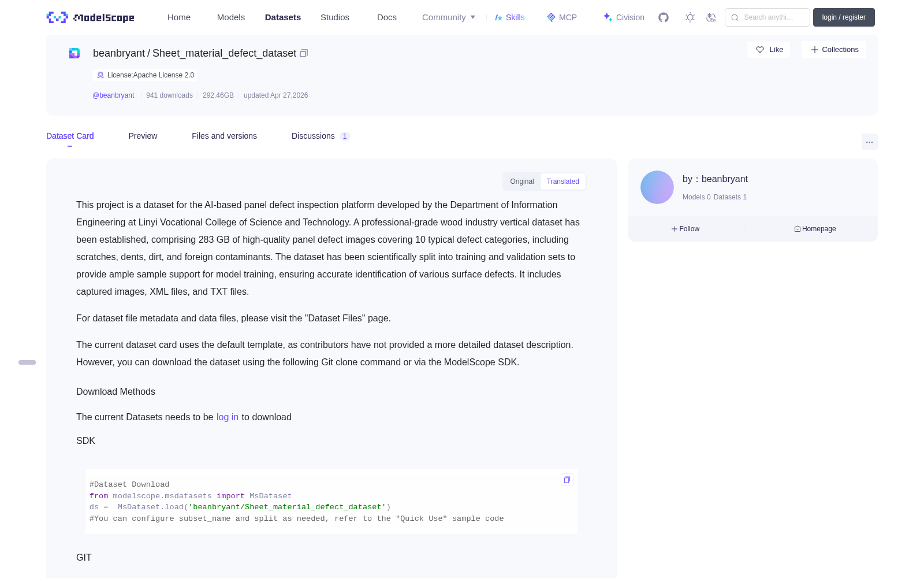Image resolution: width=924 pixels, height=578 pixels.
Task: Copy the dataset name with the copy icon
Action: [304, 53]
